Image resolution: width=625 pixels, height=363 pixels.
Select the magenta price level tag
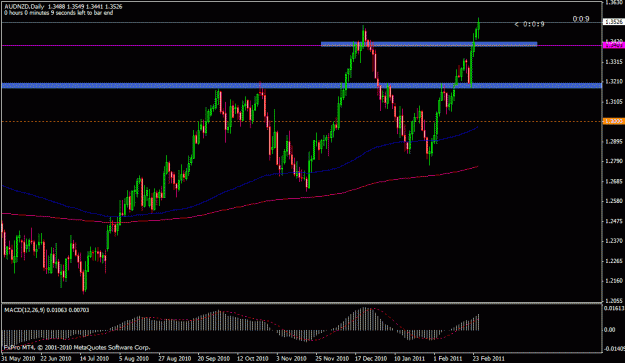click(x=614, y=45)
